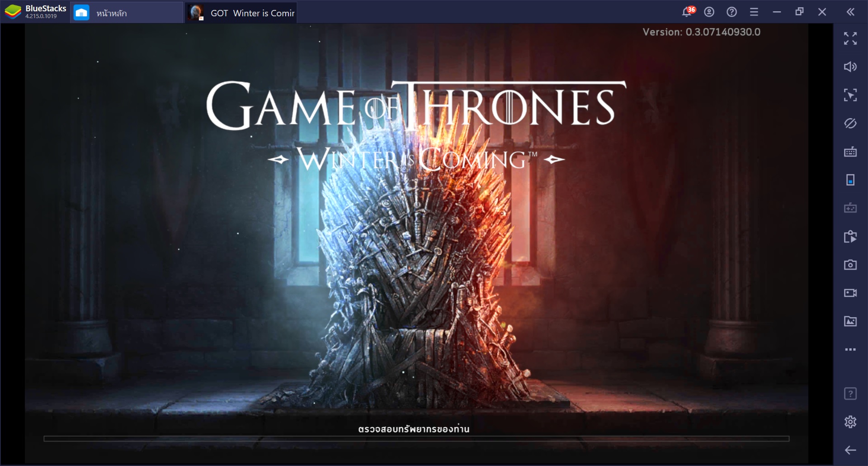The width and height of the screenshot is (868, 466).
Task: Click the back arrow icon
Action: pos(850,450)
